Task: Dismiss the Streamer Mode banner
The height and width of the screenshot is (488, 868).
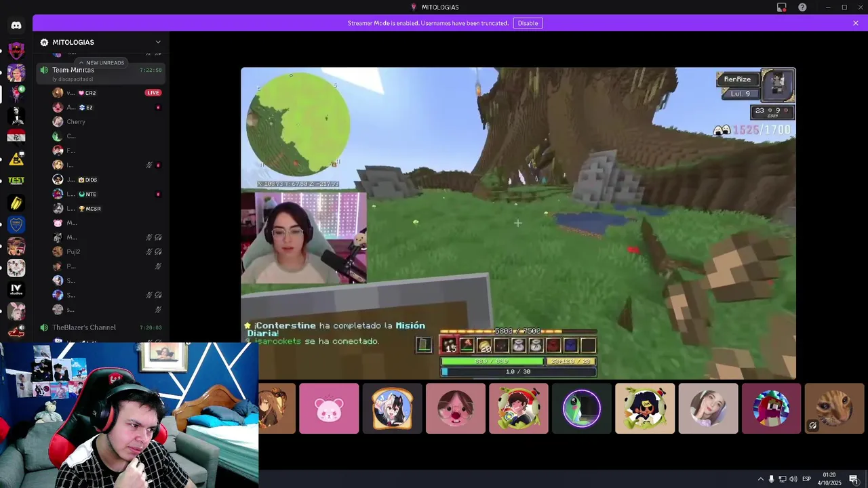Action: tap(856, 23)
